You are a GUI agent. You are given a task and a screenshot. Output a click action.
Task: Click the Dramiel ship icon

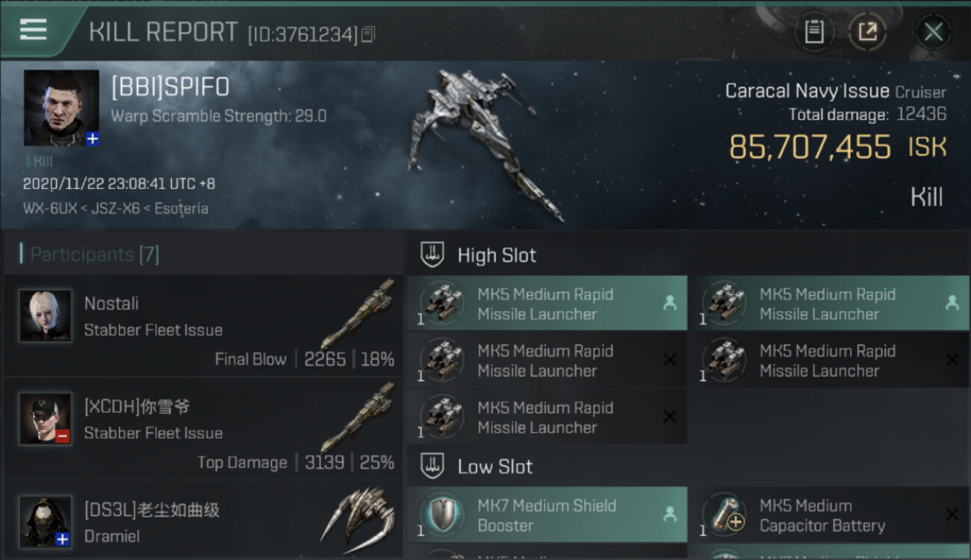357,515
